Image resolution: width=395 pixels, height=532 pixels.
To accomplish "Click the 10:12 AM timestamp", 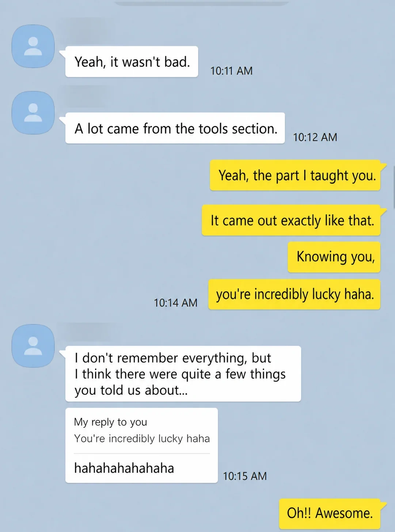I will coord(315,137).
